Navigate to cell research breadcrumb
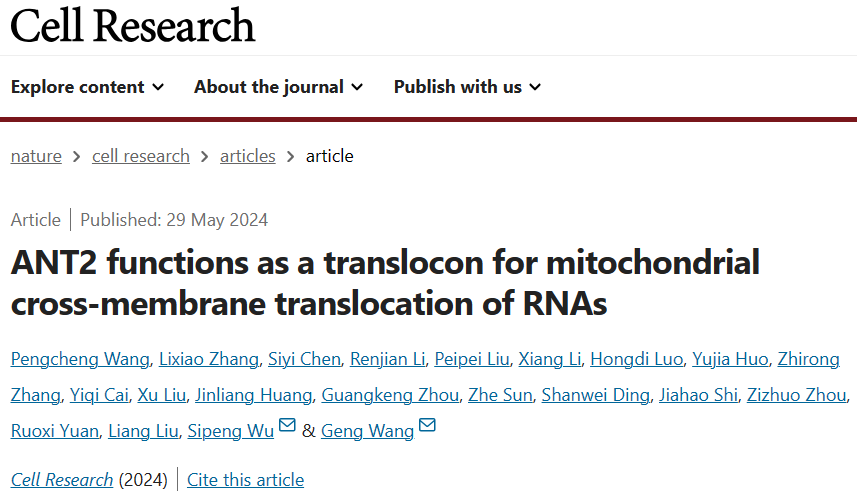The width and height of the screenshot is (857, 492). [x=141, y=156]
